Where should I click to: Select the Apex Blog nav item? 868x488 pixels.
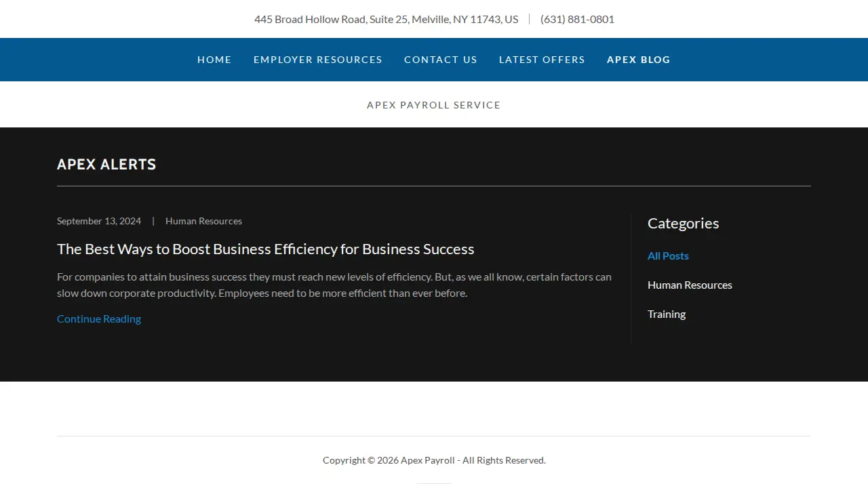(x=639, y=60)
